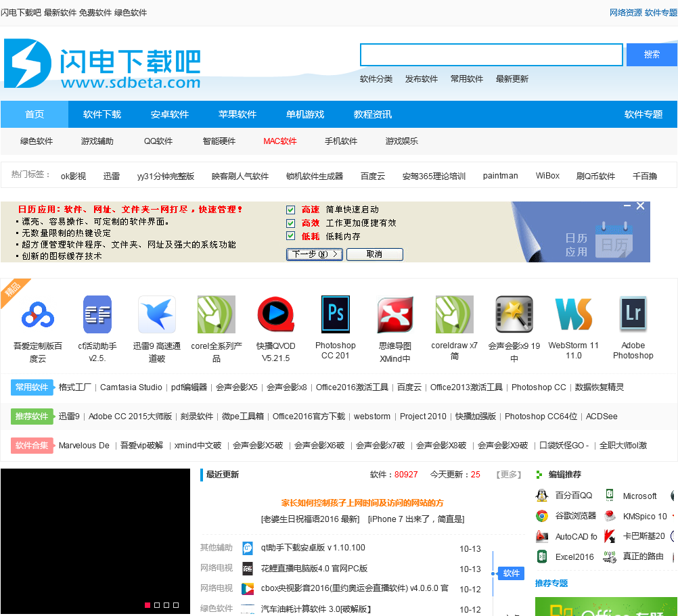Screen dimensions: 678x616
Task: Click the qt助手 list icon
Action: (248, 548)
